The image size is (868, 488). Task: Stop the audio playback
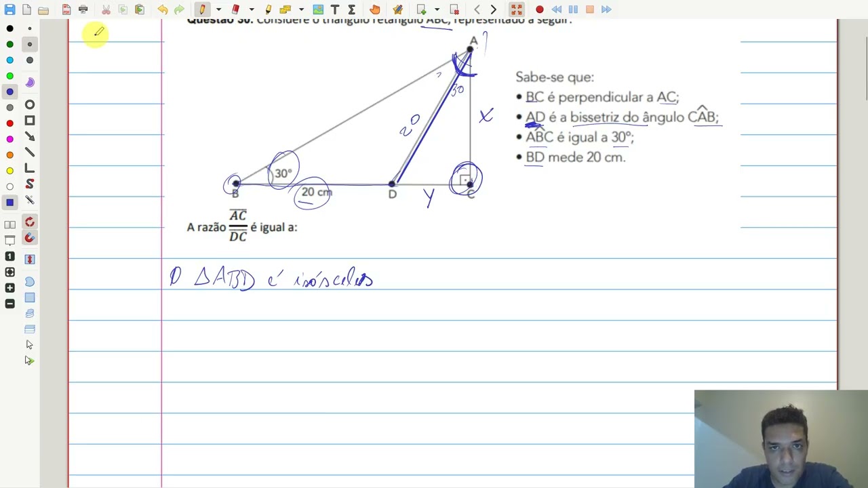point(590,9)
